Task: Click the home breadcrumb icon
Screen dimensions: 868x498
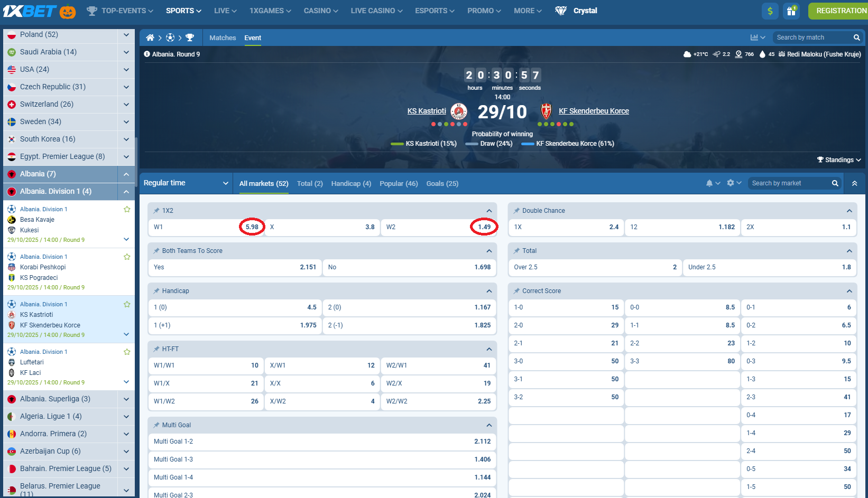Action: [150, 37]
